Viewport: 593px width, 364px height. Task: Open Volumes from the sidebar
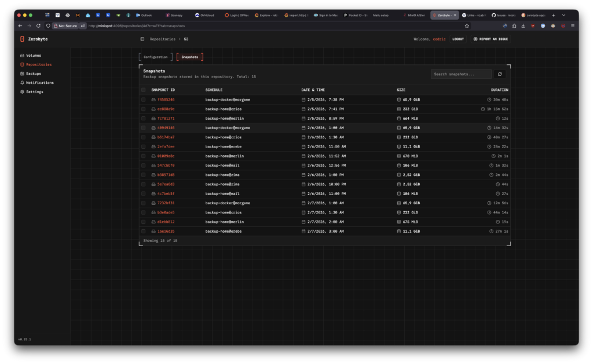[x=33, y=56]
